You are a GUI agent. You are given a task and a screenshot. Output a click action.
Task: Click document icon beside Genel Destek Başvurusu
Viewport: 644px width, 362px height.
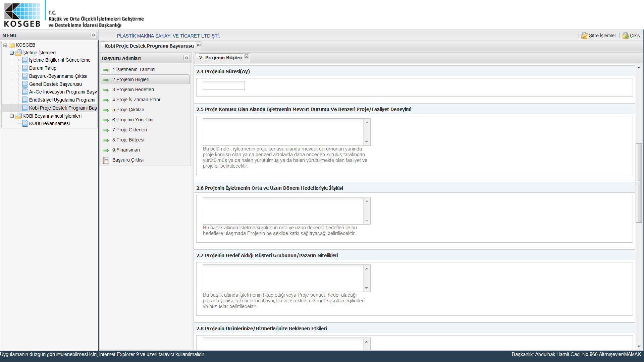click(x=25, y=84)
